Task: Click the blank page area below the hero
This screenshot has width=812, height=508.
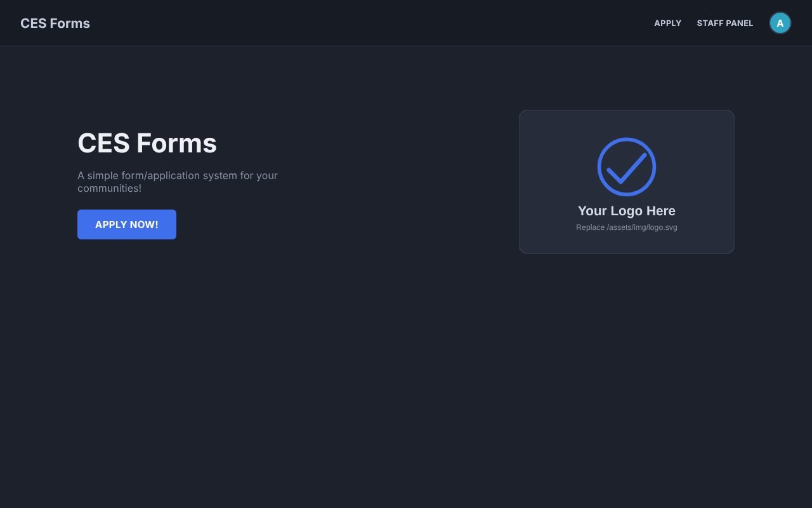Action: pos(406,381)
